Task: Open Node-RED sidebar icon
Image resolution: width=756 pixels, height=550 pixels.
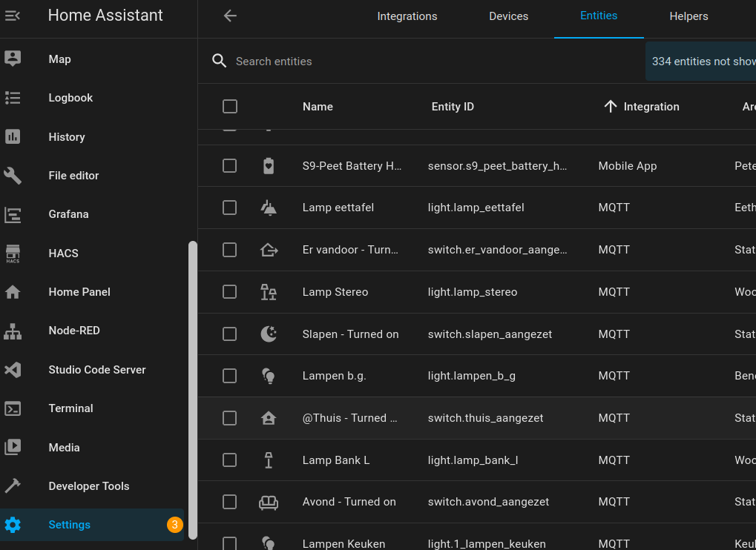Action: pyautogui.click(x=13, y=331)
